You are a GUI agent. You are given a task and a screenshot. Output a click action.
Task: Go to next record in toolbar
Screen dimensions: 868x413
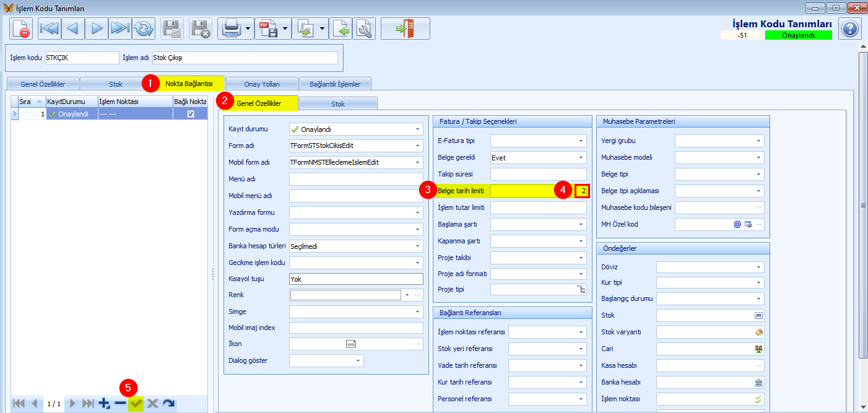click(x=97, y=29)
